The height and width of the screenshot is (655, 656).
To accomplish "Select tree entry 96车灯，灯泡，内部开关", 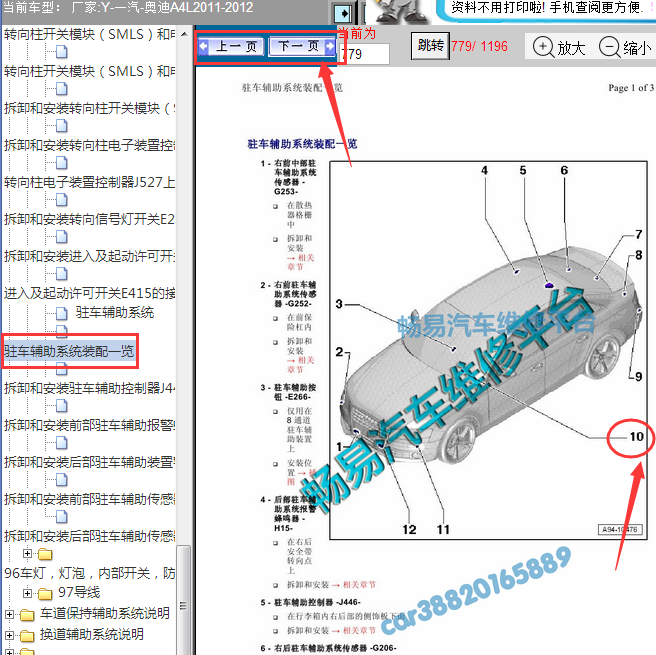I will (x=89, y=573).
